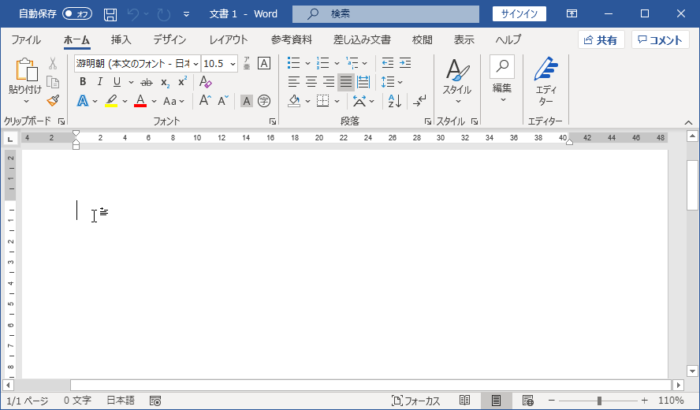The height and width of the screenshot is (410, 700).
Task: Click the save floppy disk icon
Action: (110, 14)
